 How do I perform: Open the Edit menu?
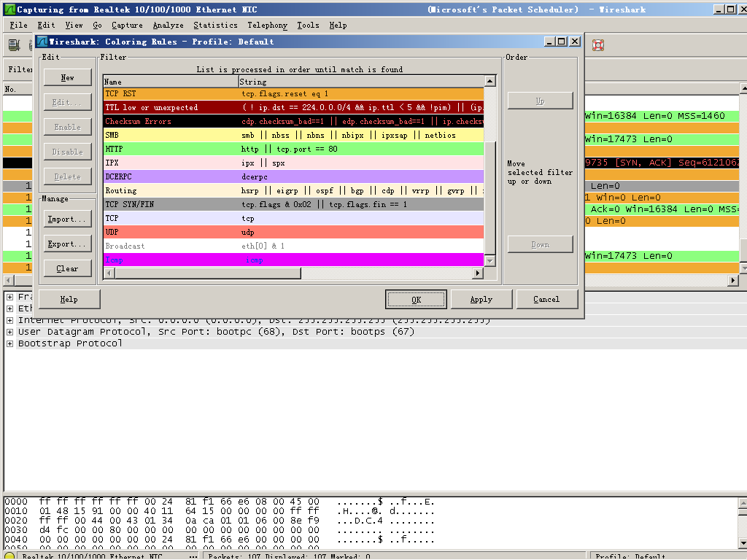tap(46, 26)
